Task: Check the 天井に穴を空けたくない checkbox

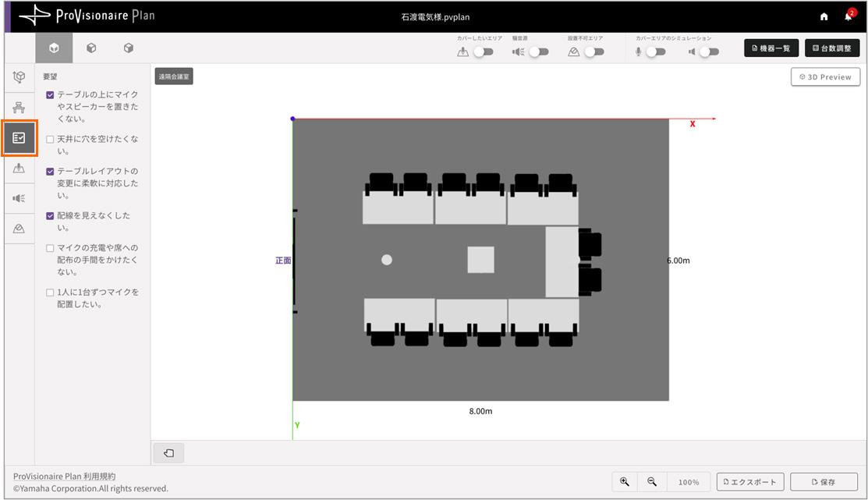Action: pyautogui.click(x=50, y=140)
